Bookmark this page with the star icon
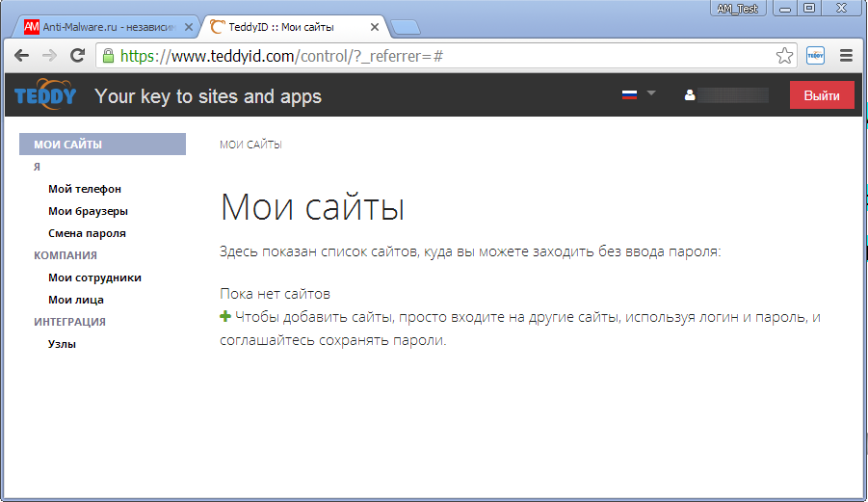 point(784,55)
